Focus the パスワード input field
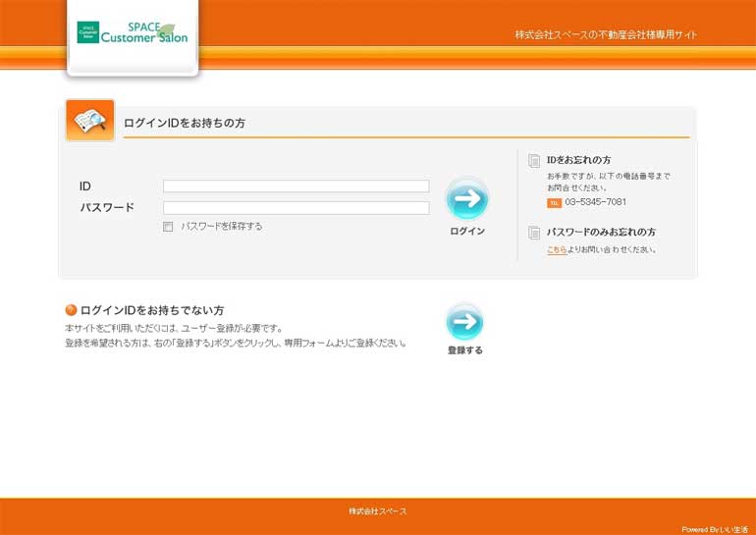The height and width of the screenshot is (535, 756). [x=297, y=208]
